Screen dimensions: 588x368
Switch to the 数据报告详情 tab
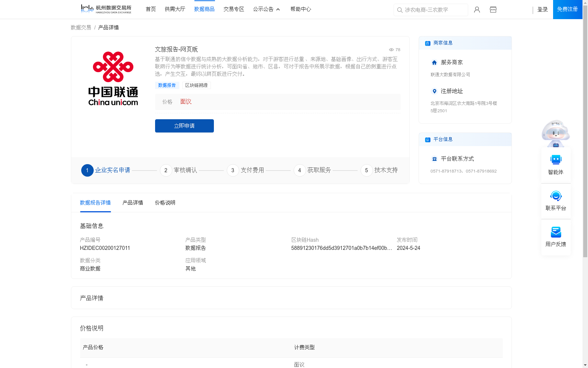coord(95,203)
